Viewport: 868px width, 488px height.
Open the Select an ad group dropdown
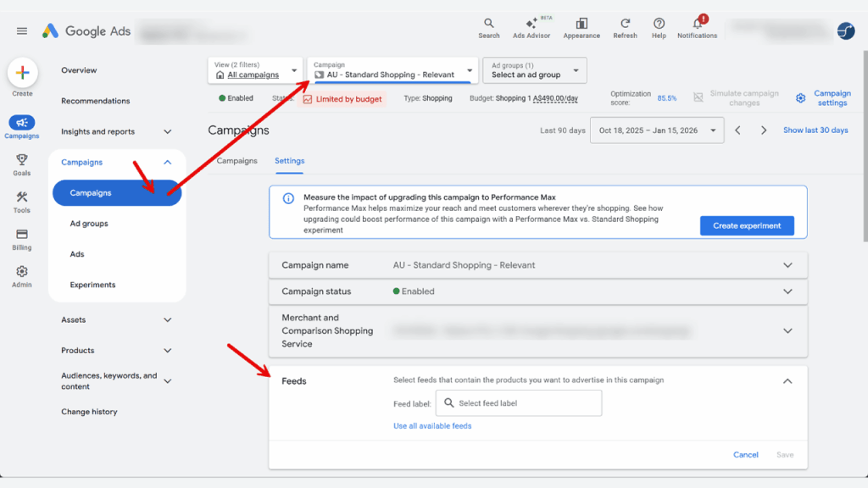534,70
